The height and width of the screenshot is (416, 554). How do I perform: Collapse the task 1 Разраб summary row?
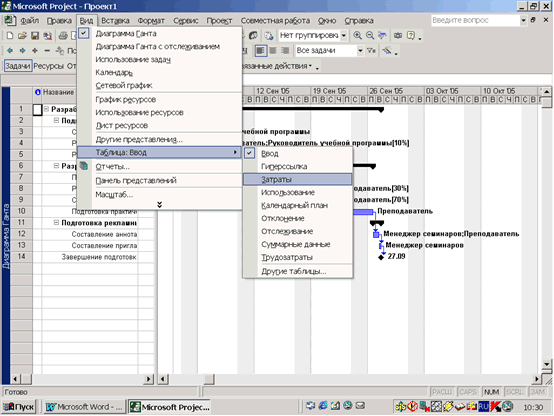tap(46, 109)
